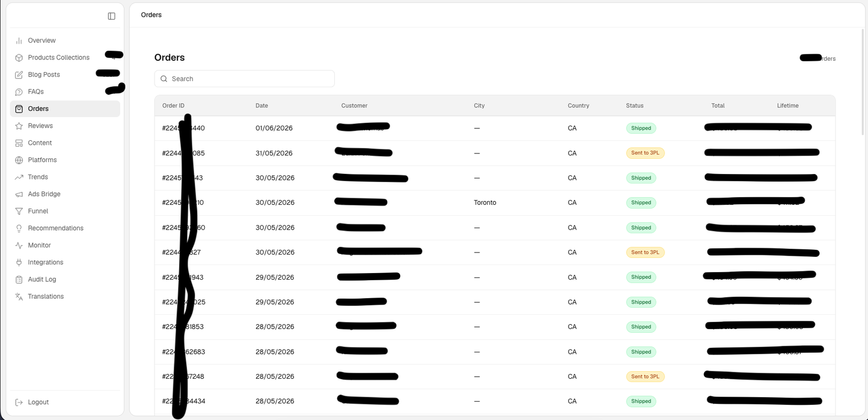Click the Content layout icon
868x420 pixels.
19,143
